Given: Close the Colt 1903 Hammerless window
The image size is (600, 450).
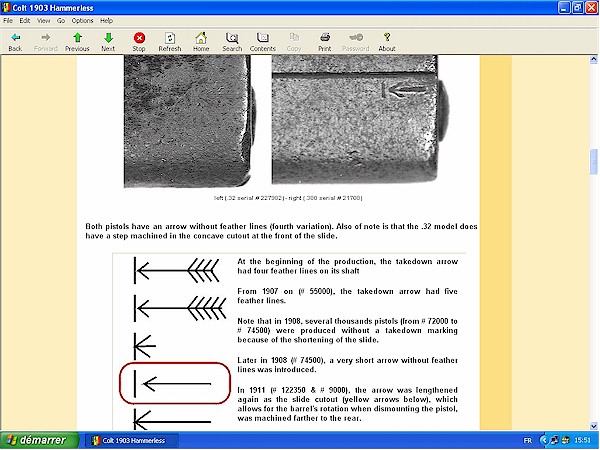Looking at the screenshot, I should [592, 8].
